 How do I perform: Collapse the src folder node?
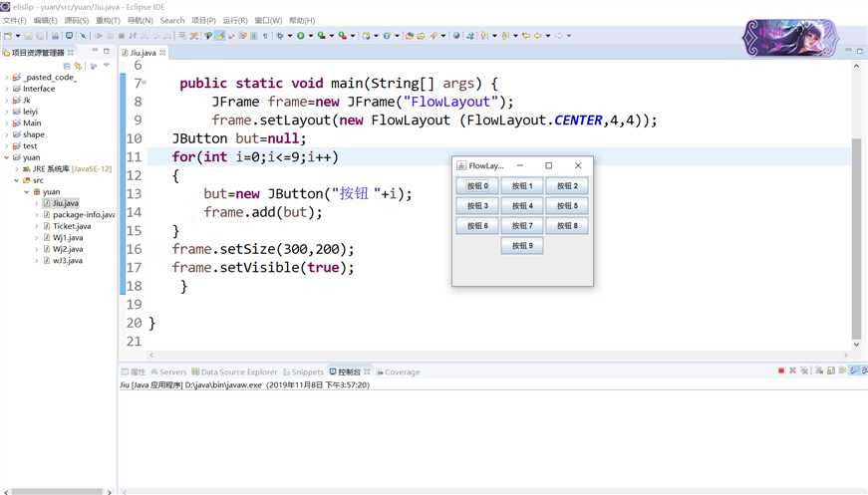tap(17, 180)
